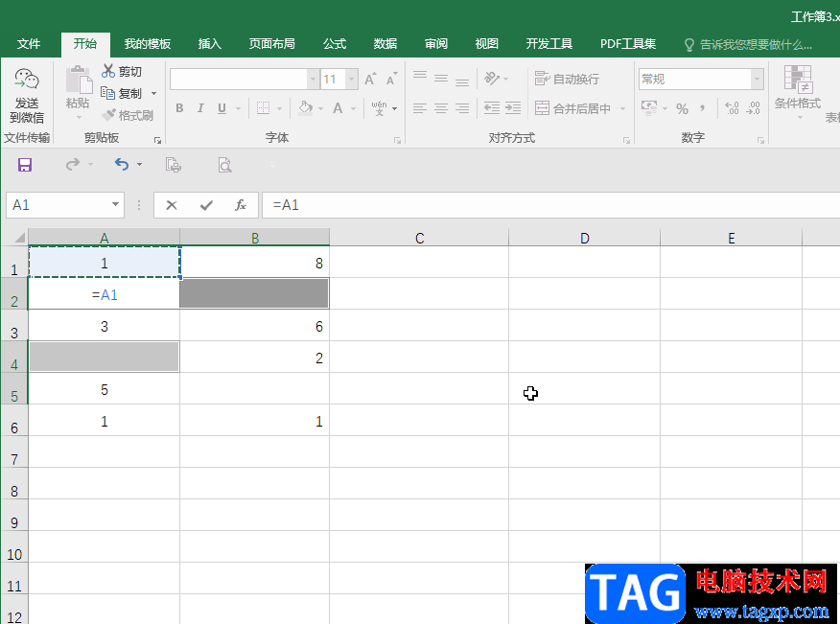Toggle Underline formatting

[222, 108]
